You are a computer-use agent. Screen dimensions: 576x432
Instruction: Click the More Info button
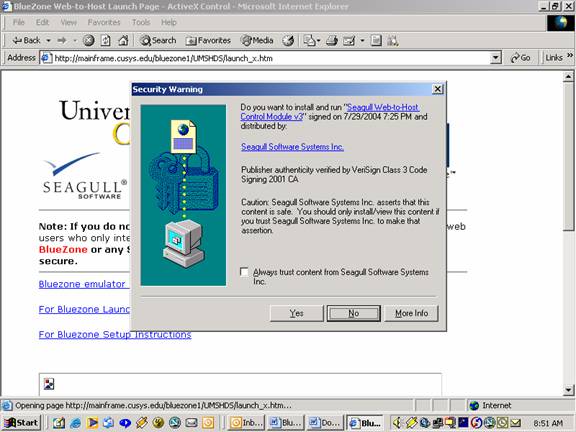411,313
